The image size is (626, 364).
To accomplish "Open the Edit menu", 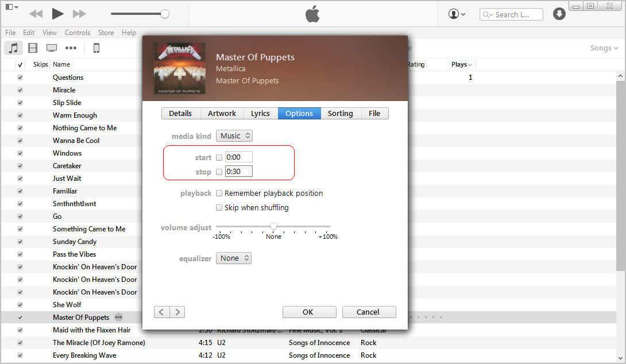I will point(28,33).
